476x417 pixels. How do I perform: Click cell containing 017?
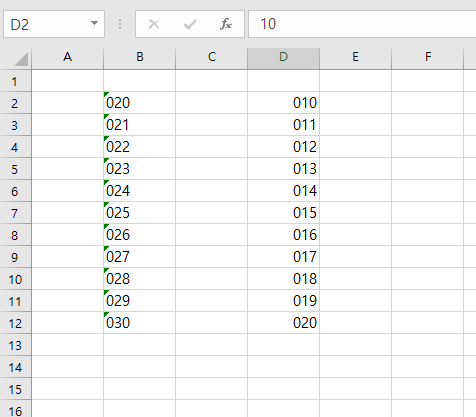[284, 257]
